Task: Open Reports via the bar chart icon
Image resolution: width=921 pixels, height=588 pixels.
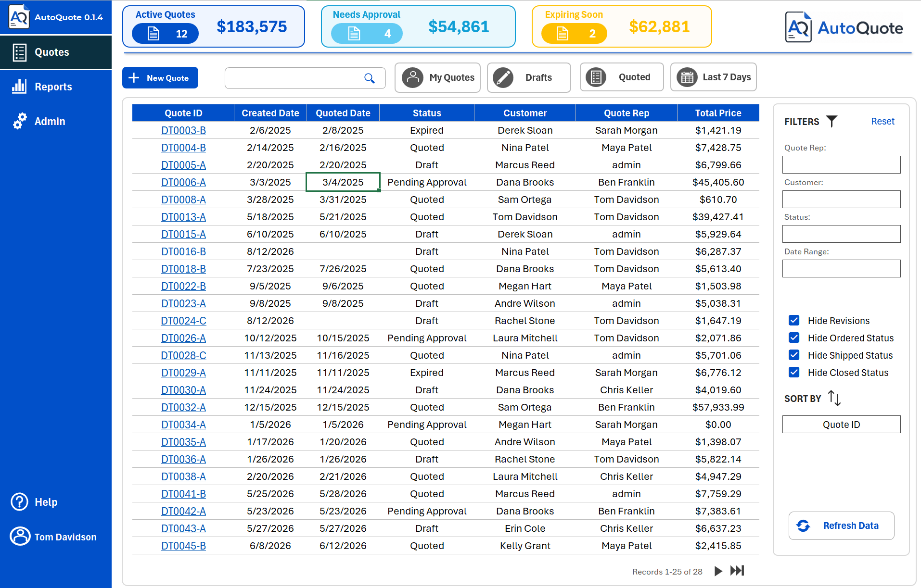Action: click(x=19, y=87)
